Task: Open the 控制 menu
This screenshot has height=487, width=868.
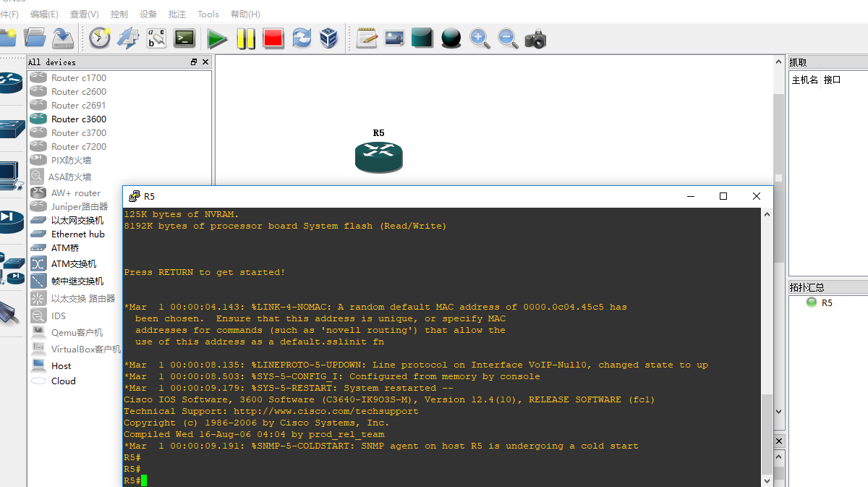Action: 119,14
